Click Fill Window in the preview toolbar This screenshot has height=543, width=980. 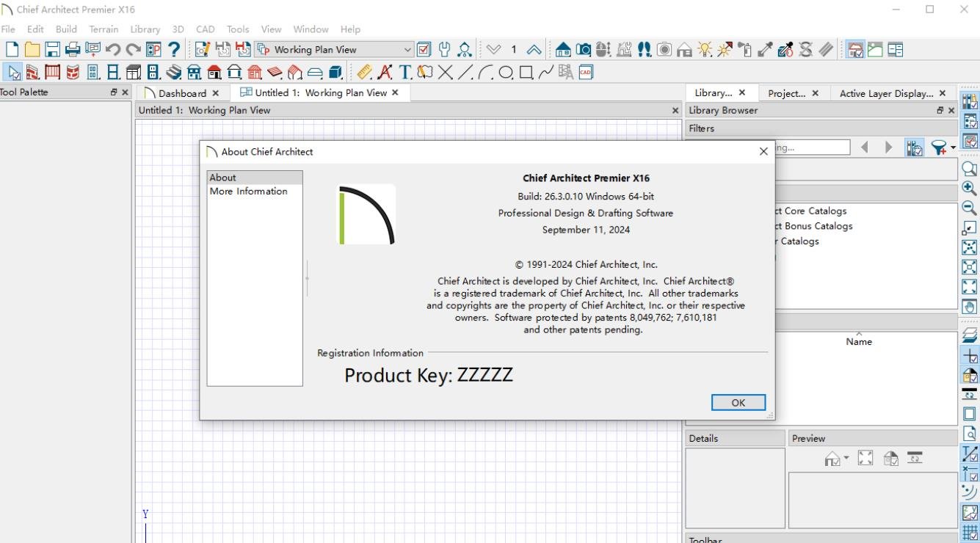(x=865, y=459)
